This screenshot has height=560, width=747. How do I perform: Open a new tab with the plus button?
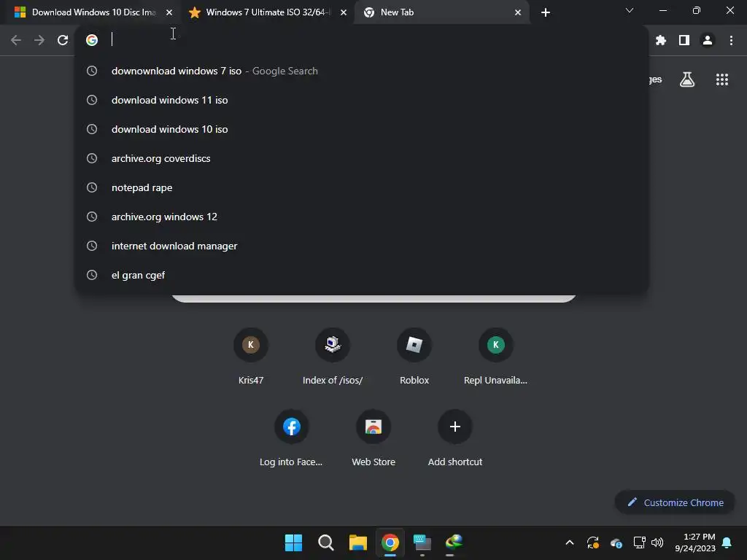[x=546, y=12]
